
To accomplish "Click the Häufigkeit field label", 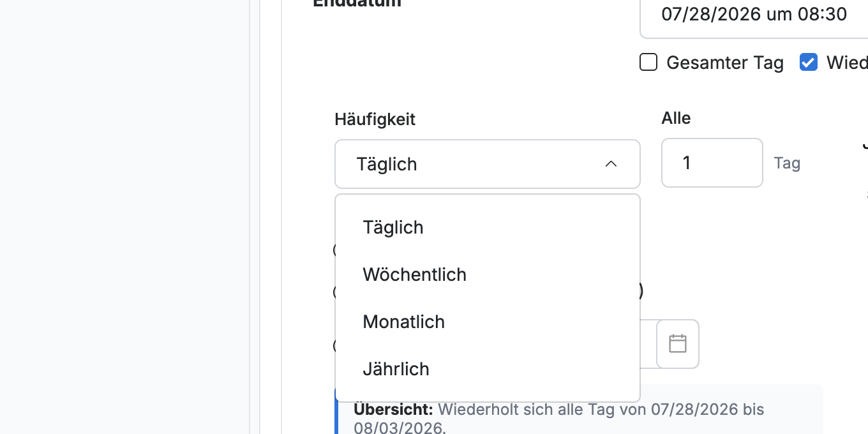I will point(375,119).
